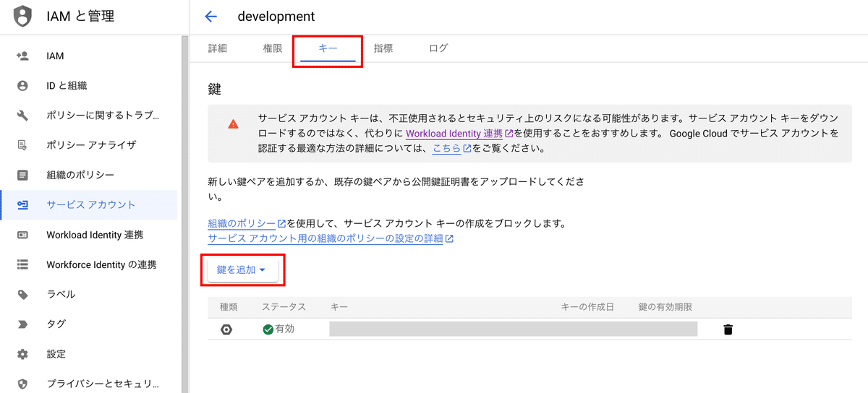Viewport: 868px width, 393px height.
Task: Select the キー tab
Action: click(x=328, y=48)
